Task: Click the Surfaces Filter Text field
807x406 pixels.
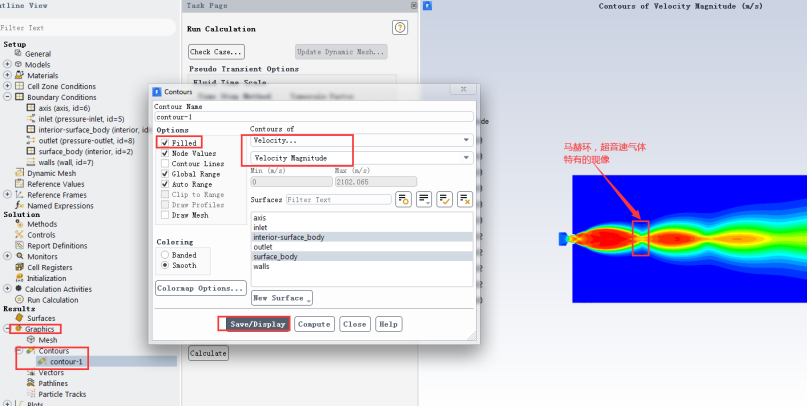Action: coord(338,200)
